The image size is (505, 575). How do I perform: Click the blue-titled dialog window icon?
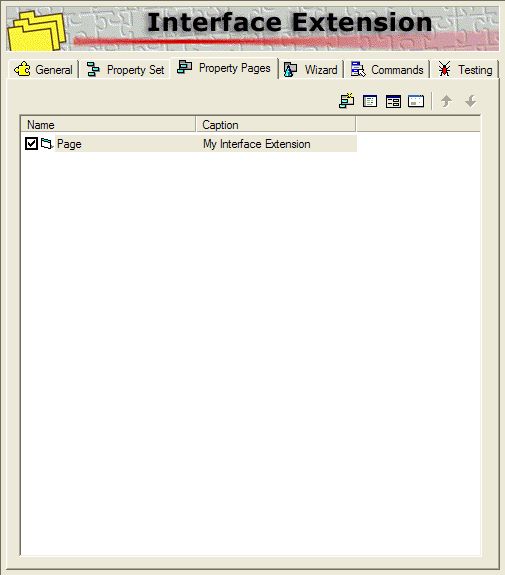tap(416, 101)
